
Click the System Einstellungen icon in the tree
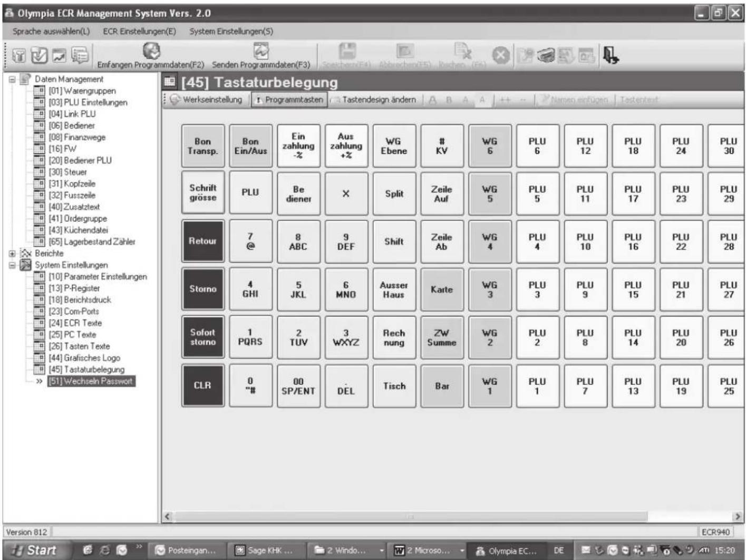(25, 265)
